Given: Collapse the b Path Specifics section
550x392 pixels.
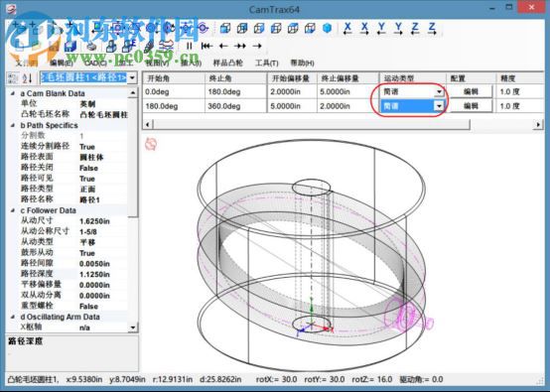Looking at the screenshot, I should coord(13,125).
